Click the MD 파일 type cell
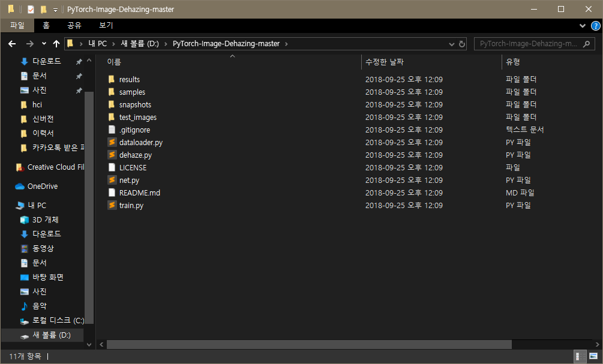Image resolution: width=603 pixels, height=364 pixels. (x=520, y=192)
